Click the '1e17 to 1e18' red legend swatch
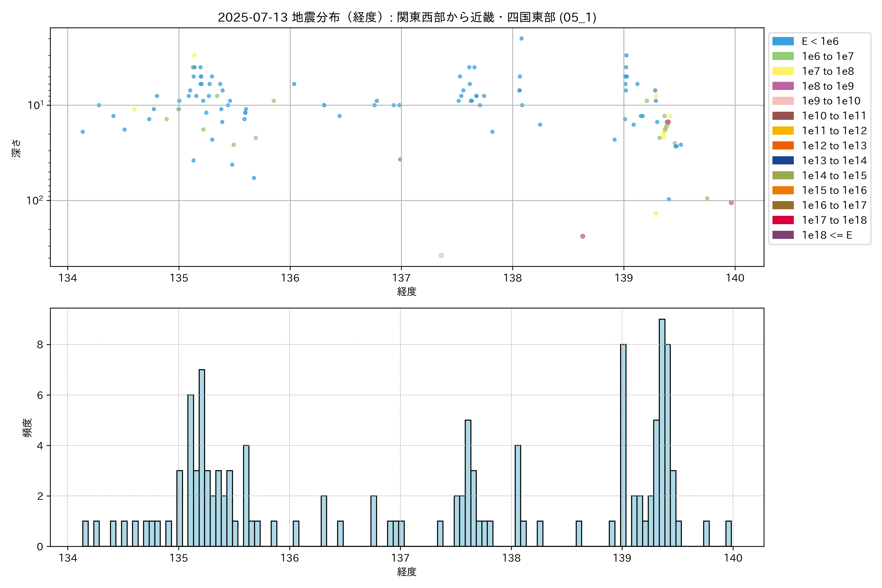This screenshot has width=882, height=588. tap(783, 220)
